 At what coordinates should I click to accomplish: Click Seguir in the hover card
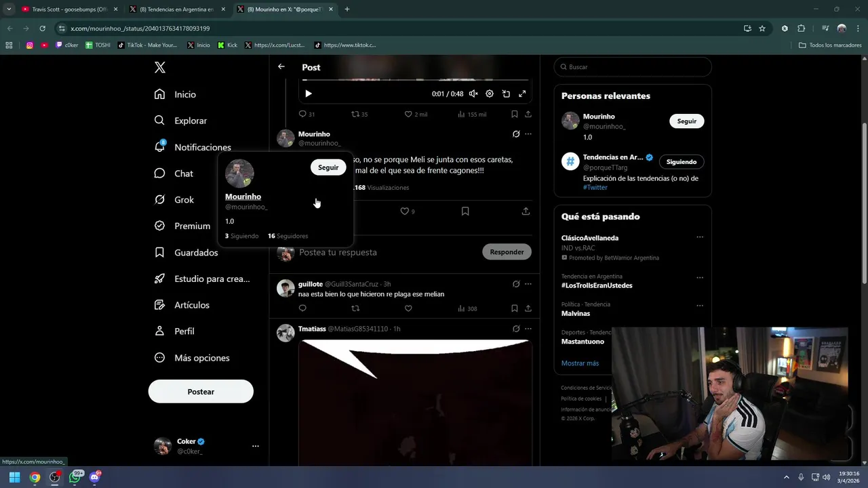(328, 167)
